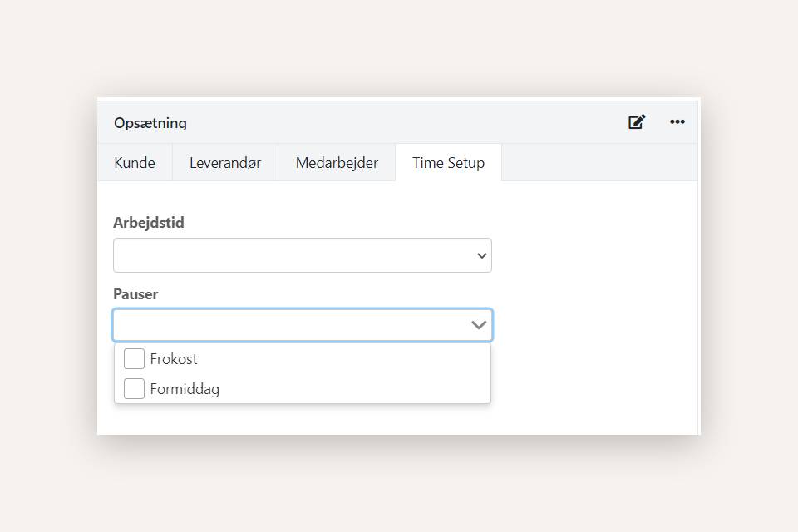Click the Time Setup tab
This screenshot has height=532, width=798.
pos(448,163)
